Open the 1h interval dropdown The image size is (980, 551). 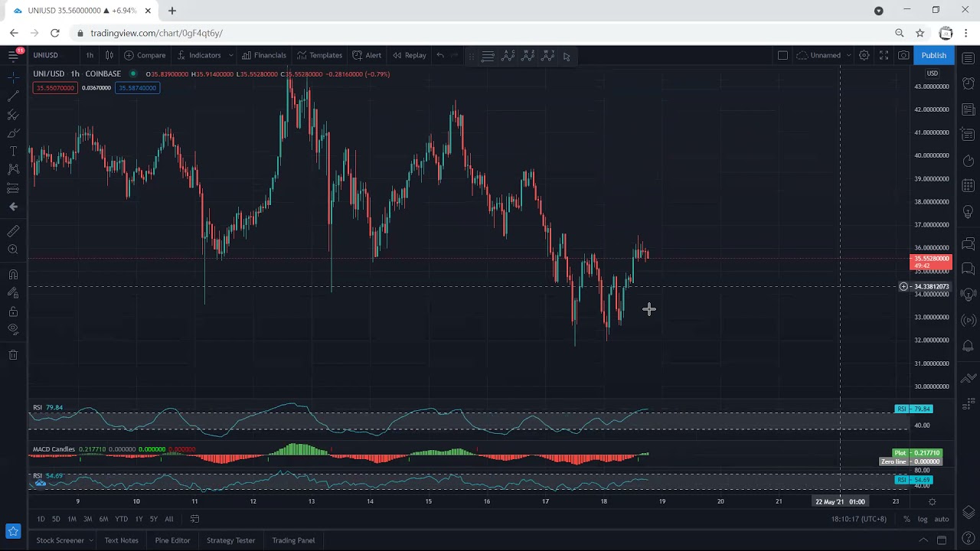click(90, 55)
